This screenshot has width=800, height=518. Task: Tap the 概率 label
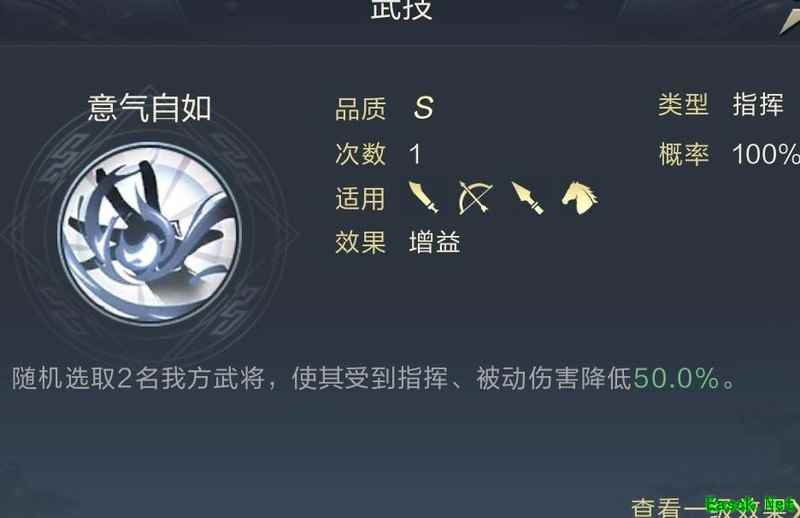(684, 154)
